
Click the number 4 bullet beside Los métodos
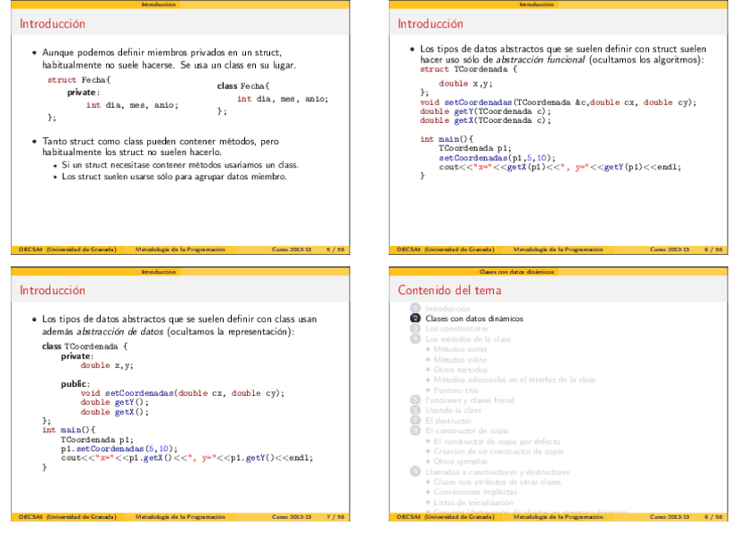tap(415, 339)
